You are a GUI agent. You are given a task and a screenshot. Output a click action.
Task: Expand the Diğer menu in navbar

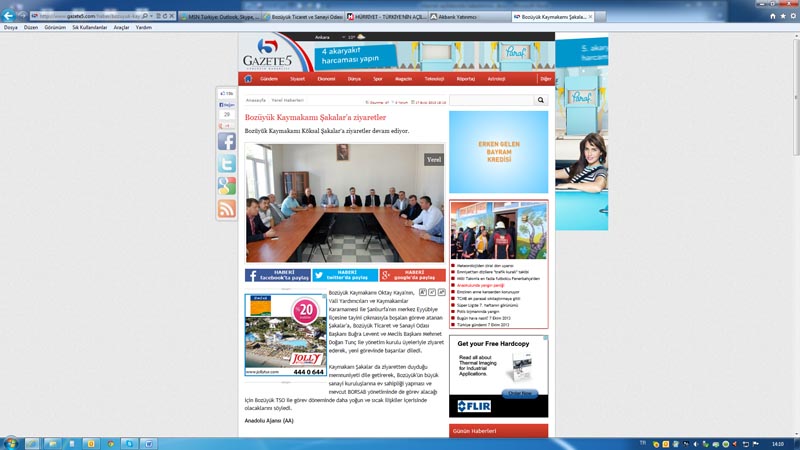(546, 79)
